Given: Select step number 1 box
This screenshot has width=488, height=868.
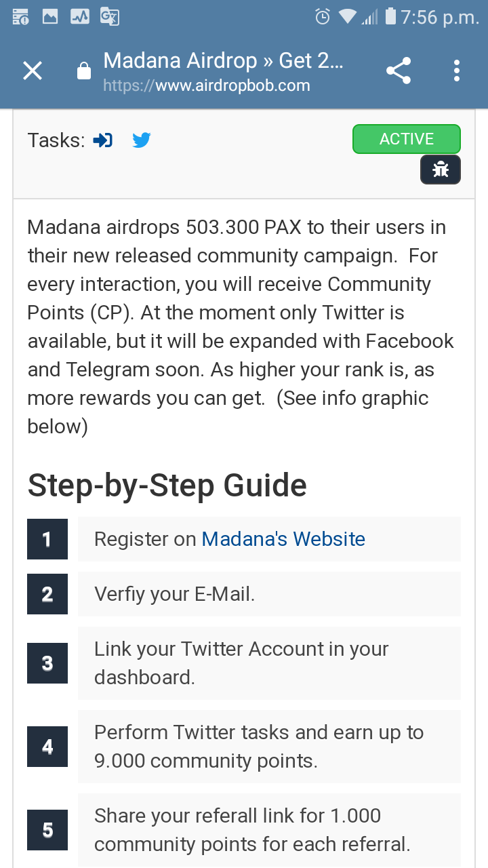Looking at the screenshot, I should 47,539.
